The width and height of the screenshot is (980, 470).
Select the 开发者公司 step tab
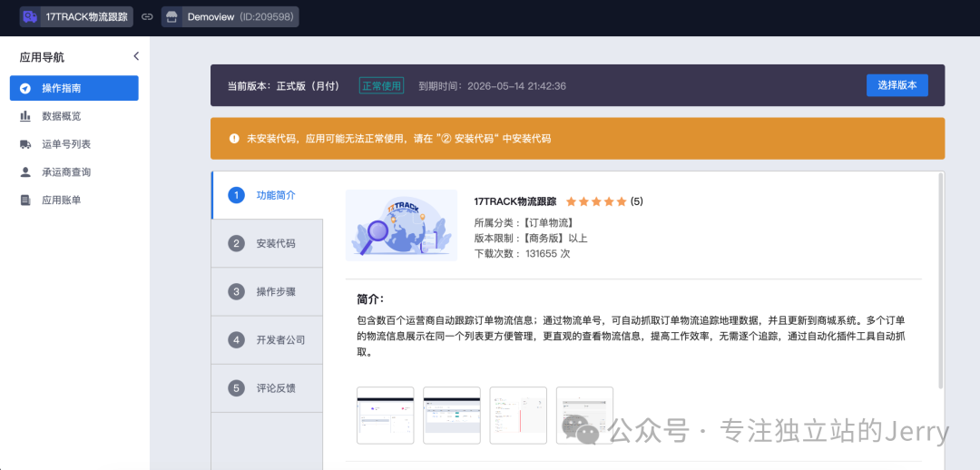point(268,340)
